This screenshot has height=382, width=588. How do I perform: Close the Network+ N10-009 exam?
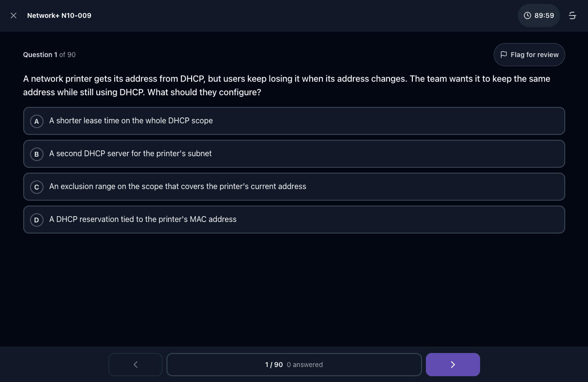pyautogui.click(x=14, y=15)
